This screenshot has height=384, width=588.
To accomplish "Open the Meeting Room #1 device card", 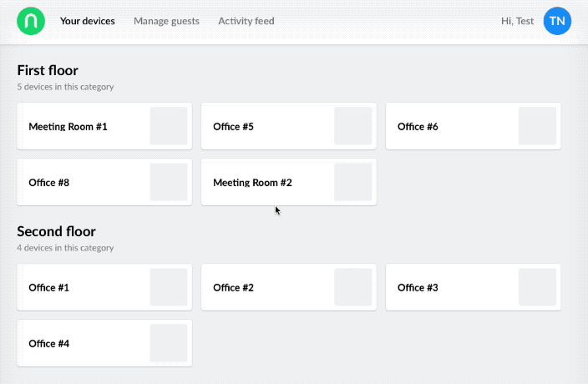I will coord(104,126).
